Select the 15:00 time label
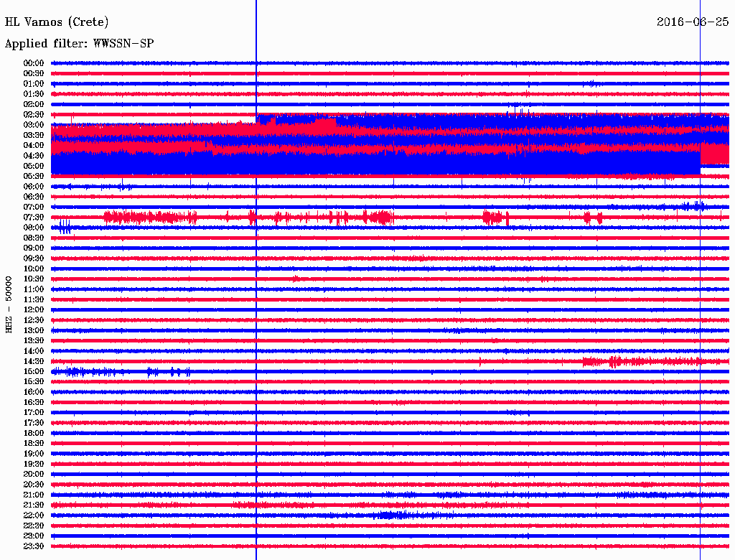 pyautogui.click(x=34, y=371)
